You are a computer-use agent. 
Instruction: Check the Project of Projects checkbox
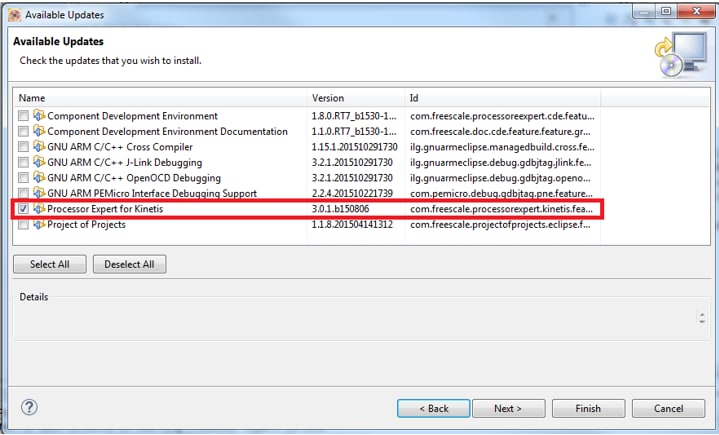click(23, 224)
